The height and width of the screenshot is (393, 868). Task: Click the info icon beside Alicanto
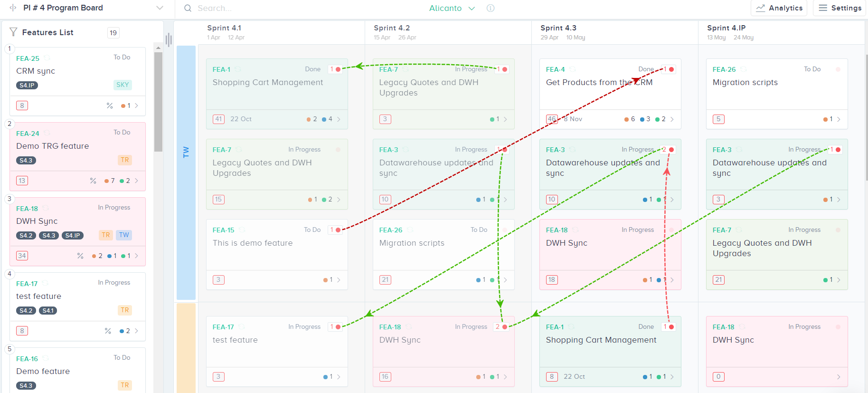[491, 8]
